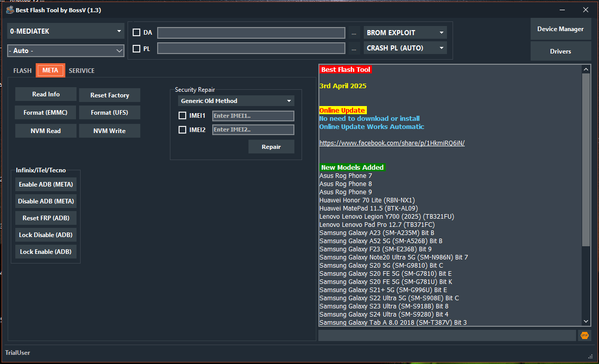Click Online Update Works Automatic text
Viewport: 599px width, 364px height.
pos(372,126)
